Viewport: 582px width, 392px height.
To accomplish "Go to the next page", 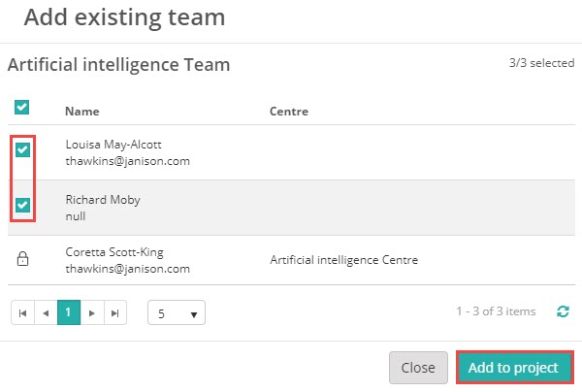I will 92,312.
